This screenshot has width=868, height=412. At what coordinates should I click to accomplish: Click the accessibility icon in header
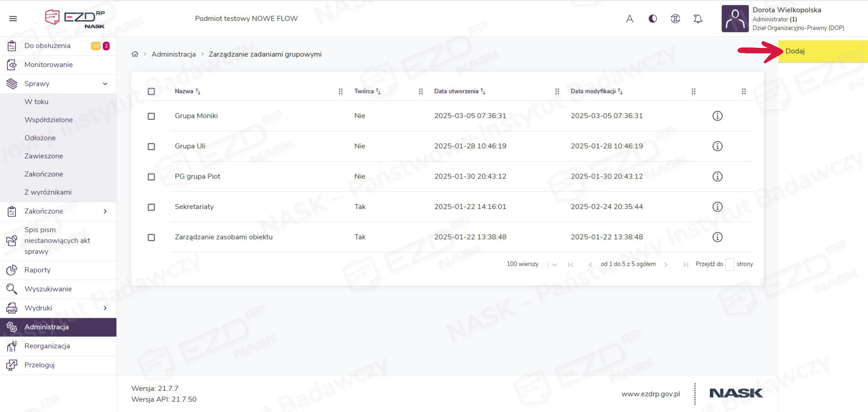[675, 19]
